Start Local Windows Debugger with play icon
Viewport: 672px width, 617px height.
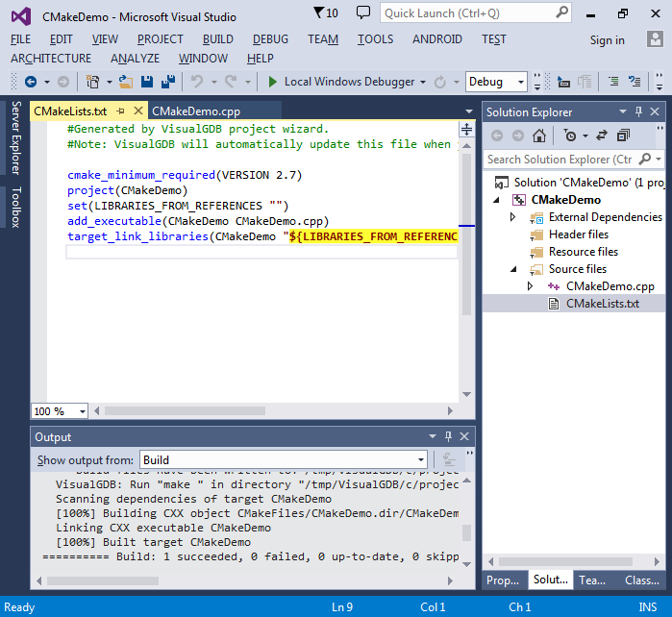(272, 82)
